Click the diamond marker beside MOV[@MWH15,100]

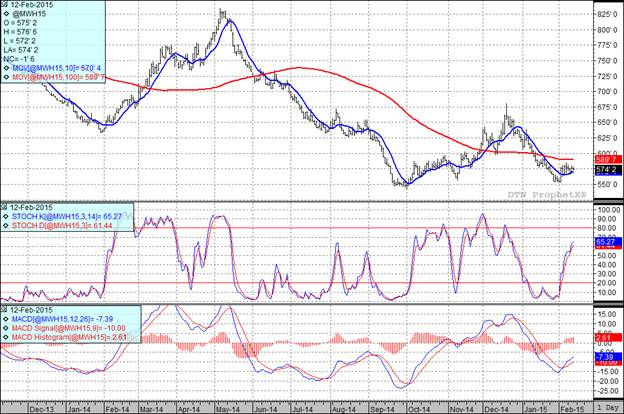(x=6, y=77)
